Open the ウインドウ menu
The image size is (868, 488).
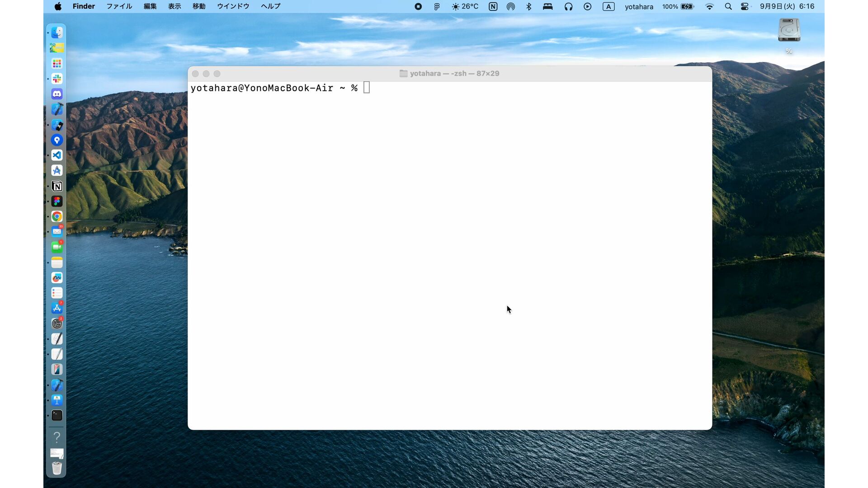pyautogui.click(x=233, y=6)
